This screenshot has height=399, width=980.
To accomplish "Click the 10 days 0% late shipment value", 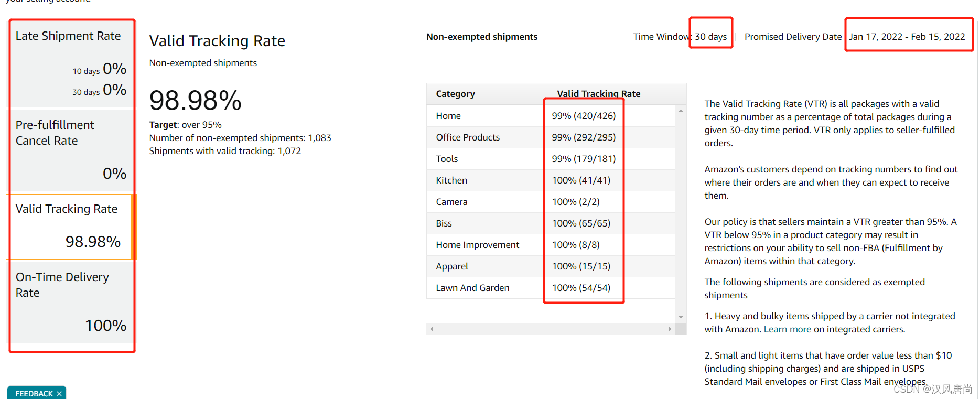I will coord(100,69).
